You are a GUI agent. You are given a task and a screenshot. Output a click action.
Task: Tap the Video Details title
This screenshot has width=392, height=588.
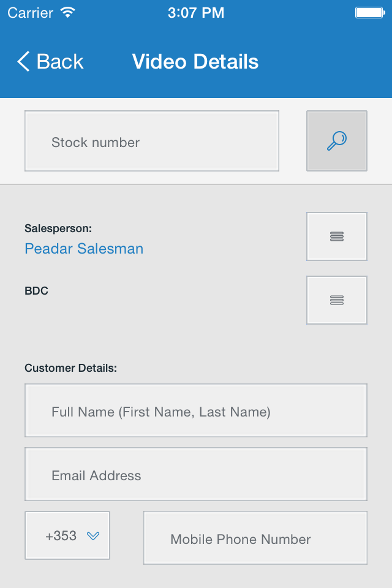pos(195,61)
